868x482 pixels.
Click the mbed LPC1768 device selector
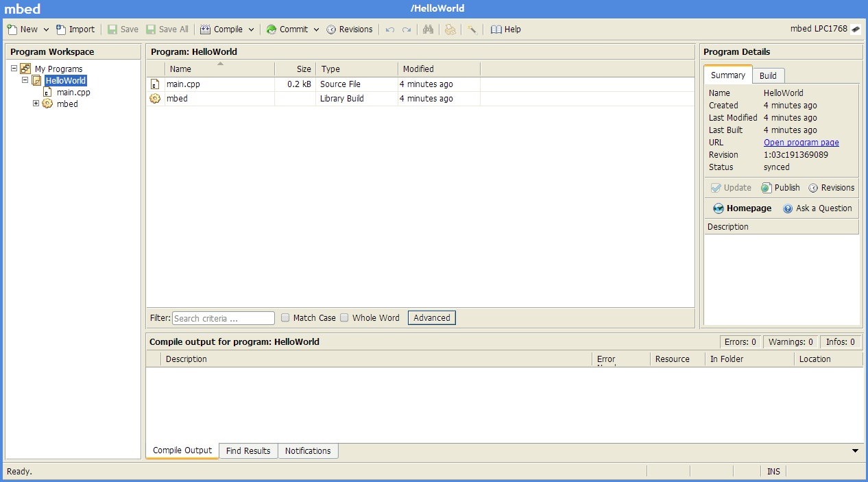825,29
